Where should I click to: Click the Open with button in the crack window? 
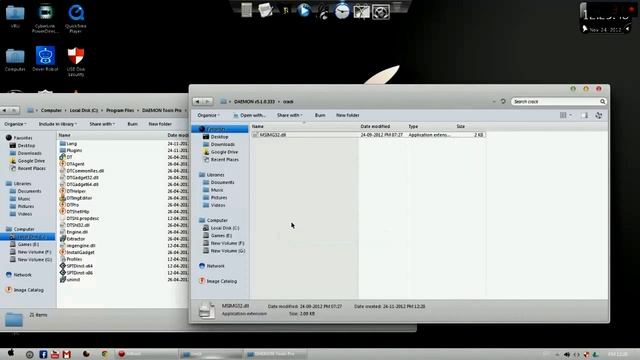tap(249, 116)
